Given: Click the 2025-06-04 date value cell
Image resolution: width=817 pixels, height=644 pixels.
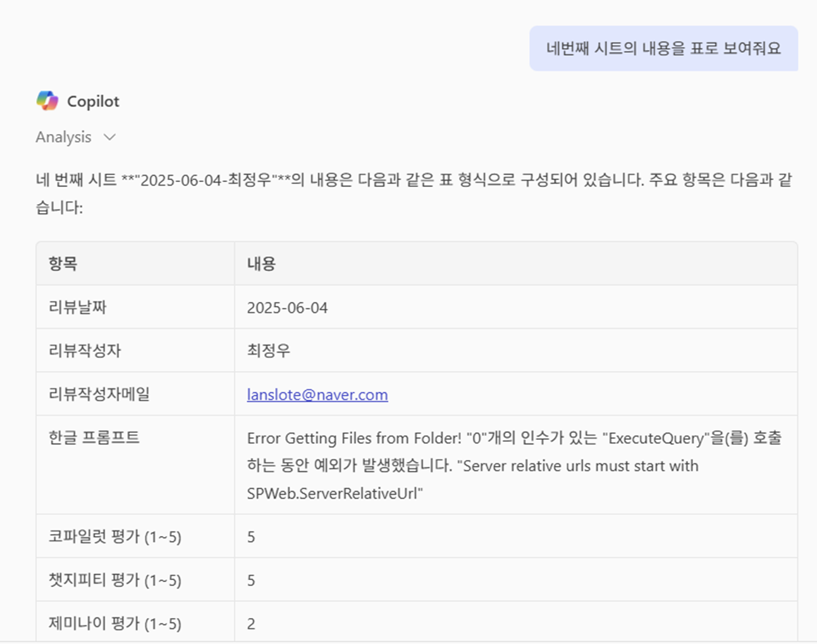Looking at the screenshot, I should (x=287, y=308).
